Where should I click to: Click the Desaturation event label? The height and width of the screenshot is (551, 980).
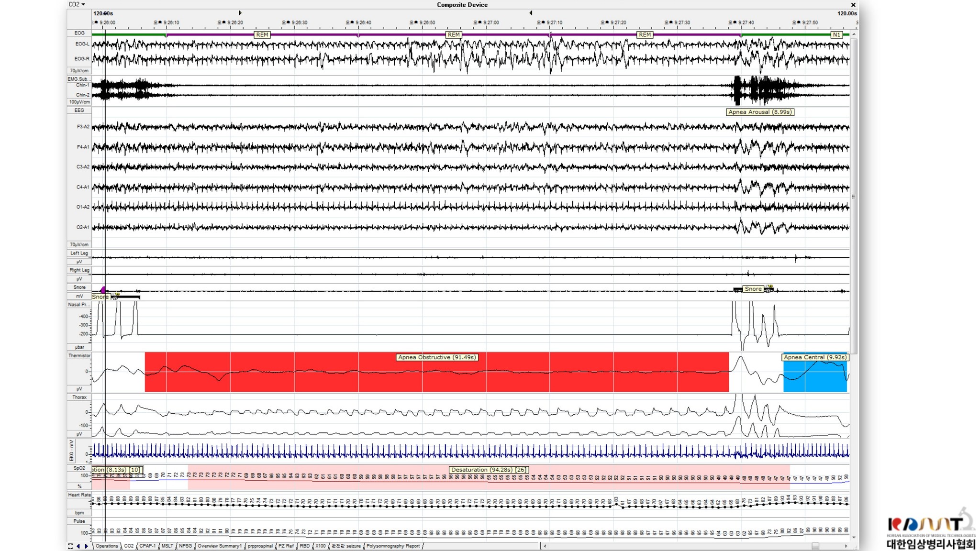tap(489, 470)
